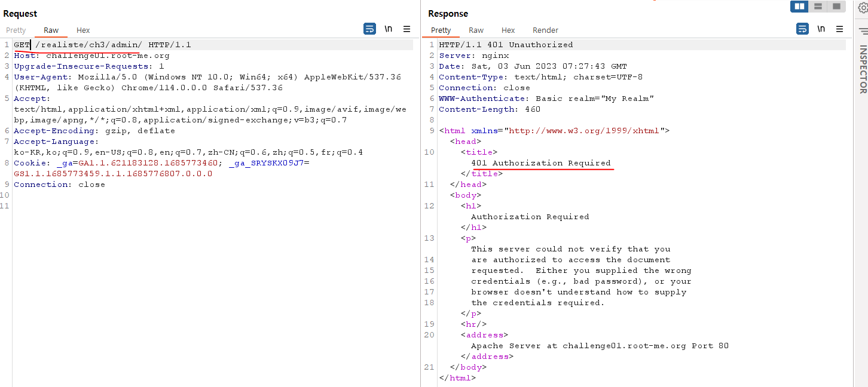Click the filter lines icon above INSPECTOR
Screen dimensions: 868x387
click(x=863, y=32)
